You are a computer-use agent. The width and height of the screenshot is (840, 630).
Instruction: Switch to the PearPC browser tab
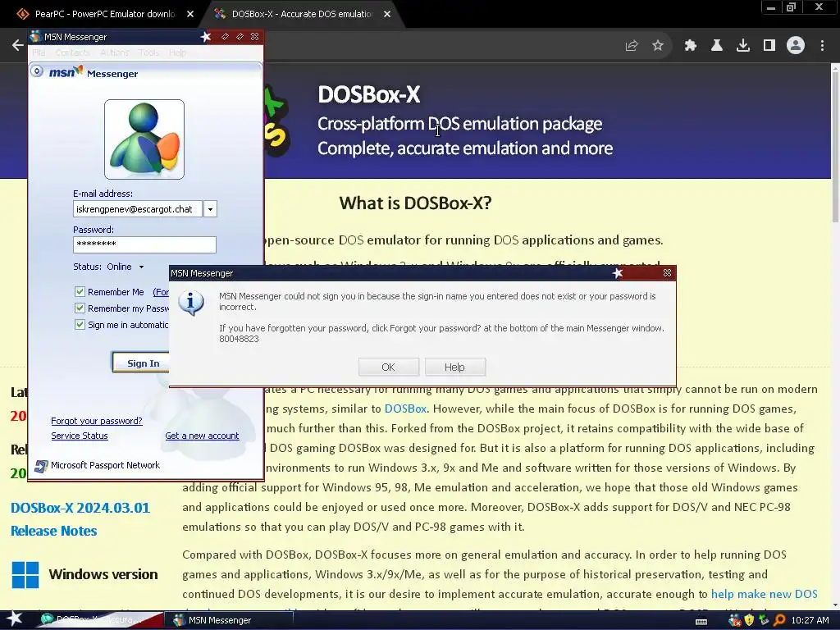coord(104,14)
